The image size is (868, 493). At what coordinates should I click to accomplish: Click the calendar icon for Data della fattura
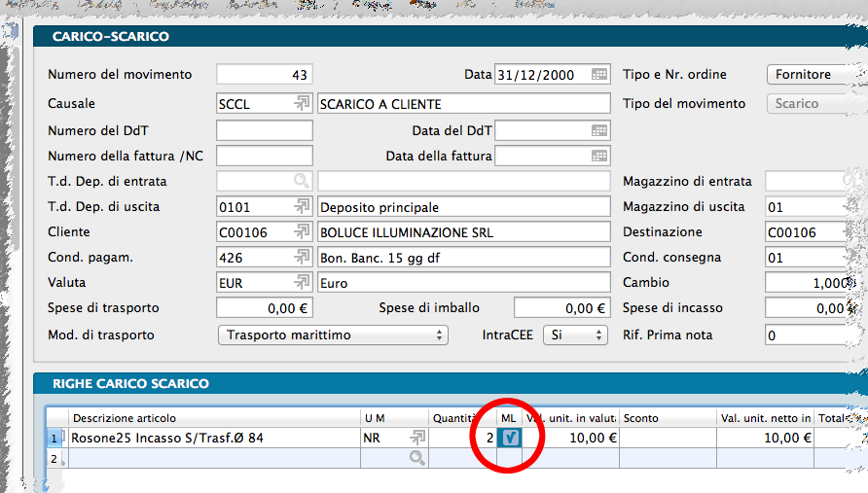pyautogui.click(x=599, y=156)
